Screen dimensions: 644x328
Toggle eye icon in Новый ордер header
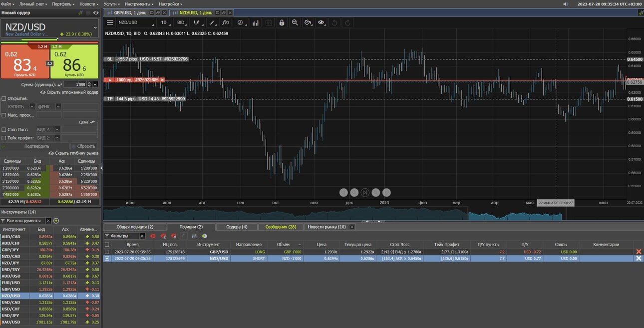click(95, 12)
